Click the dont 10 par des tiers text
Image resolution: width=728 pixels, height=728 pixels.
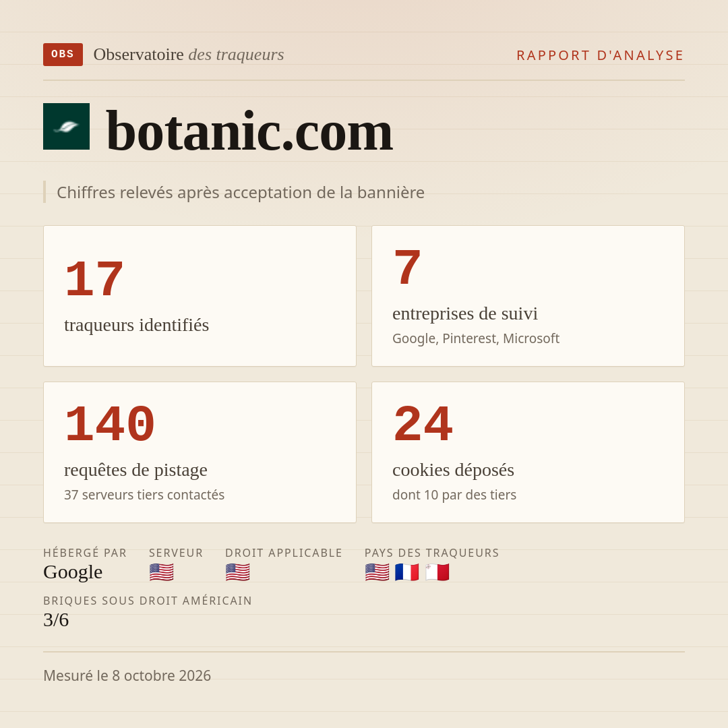(454, 495)
